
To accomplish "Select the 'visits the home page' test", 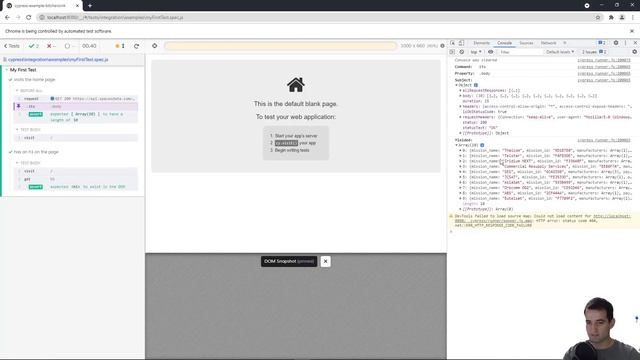I will coord(34,80).
